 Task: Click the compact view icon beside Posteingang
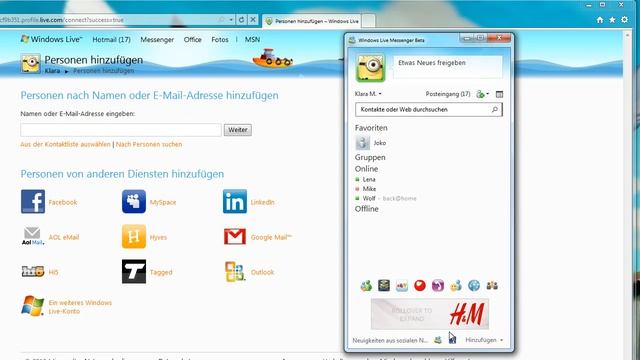499,94
